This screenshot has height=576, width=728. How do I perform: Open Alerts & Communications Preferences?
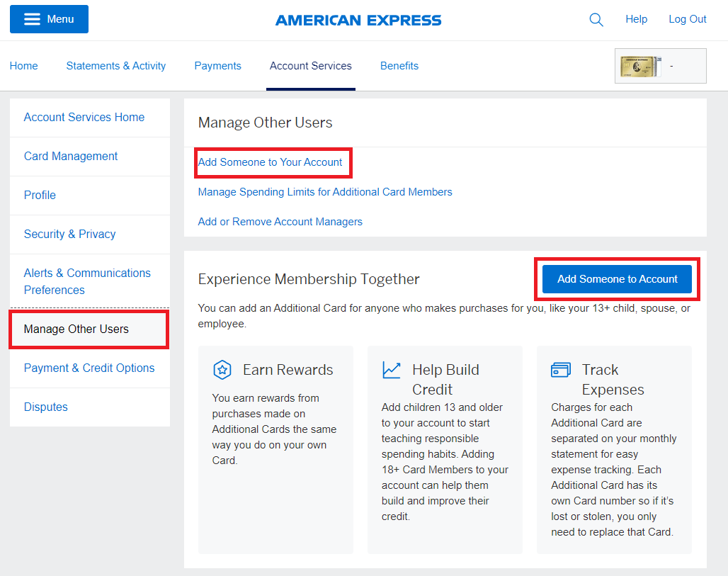(x=86, y=281)
